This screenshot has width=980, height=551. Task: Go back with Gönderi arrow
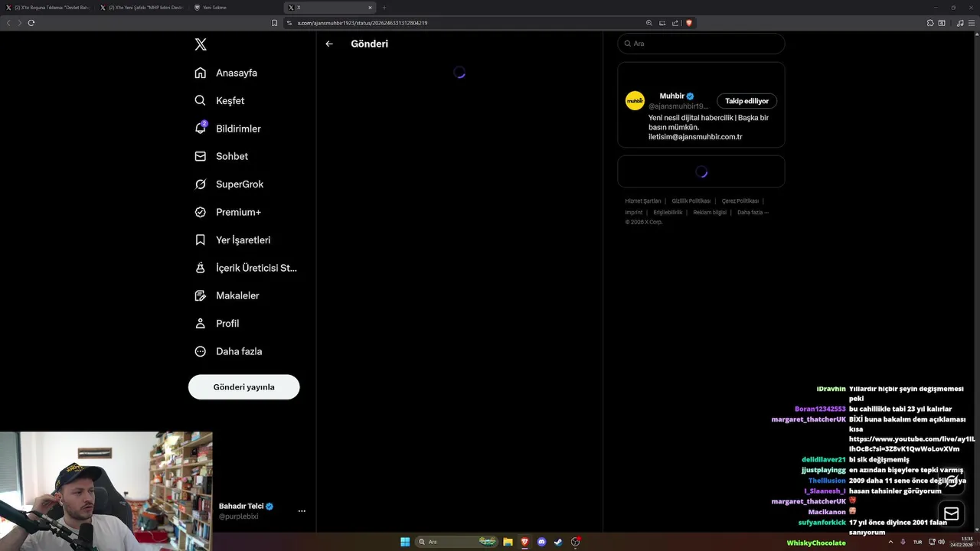329,44
